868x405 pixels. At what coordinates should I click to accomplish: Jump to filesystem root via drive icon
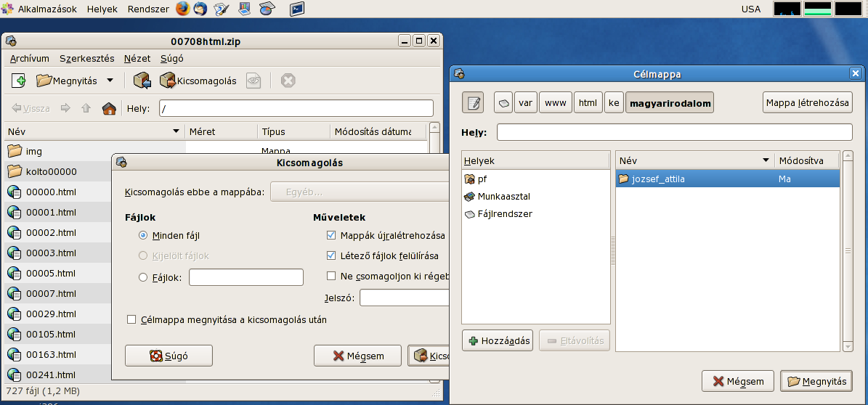point(503,103)
